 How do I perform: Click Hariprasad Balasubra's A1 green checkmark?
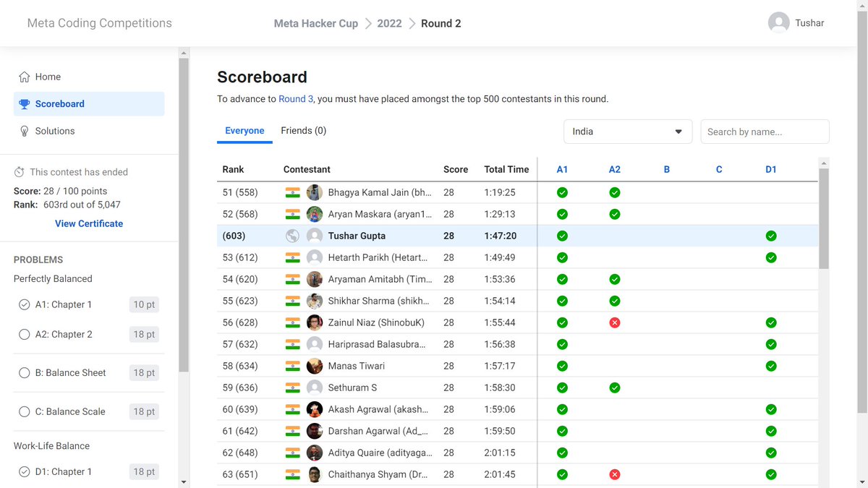(x=562, y=344)
